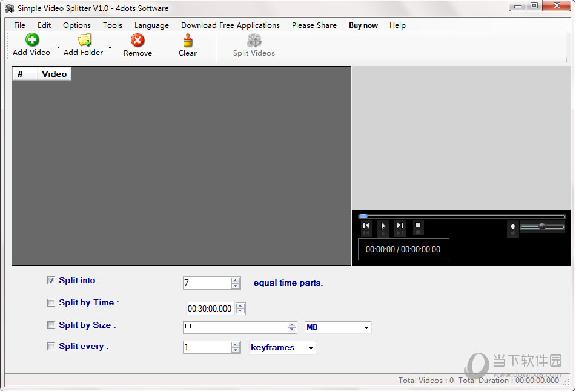The width and height of the screenshot is (576, 392).
Task: Open the Tools menu
Action: click(x=113, y=25)
